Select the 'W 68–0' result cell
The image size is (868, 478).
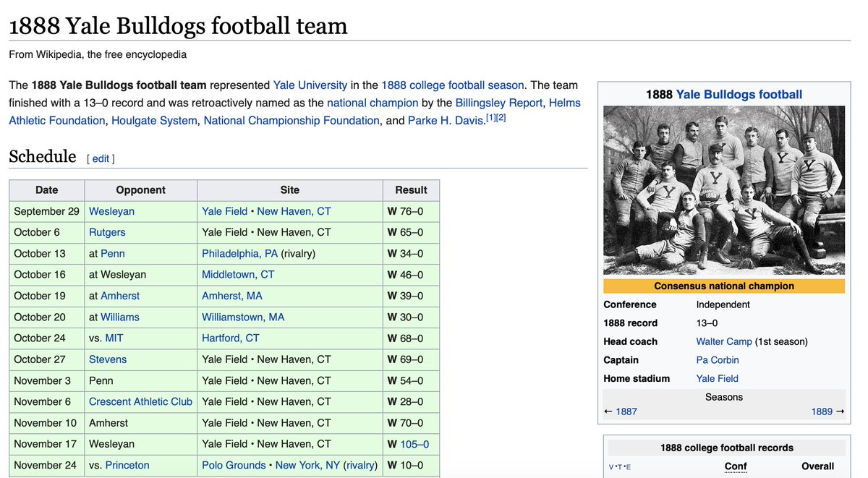click(412, 338)
